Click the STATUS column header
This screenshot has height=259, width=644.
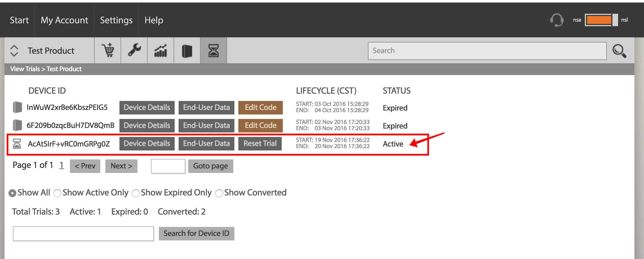397,91
